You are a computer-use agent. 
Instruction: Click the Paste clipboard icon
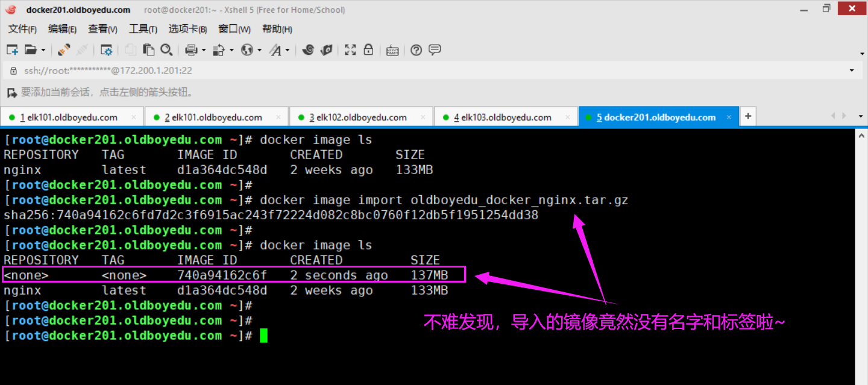tap(148, 50)
